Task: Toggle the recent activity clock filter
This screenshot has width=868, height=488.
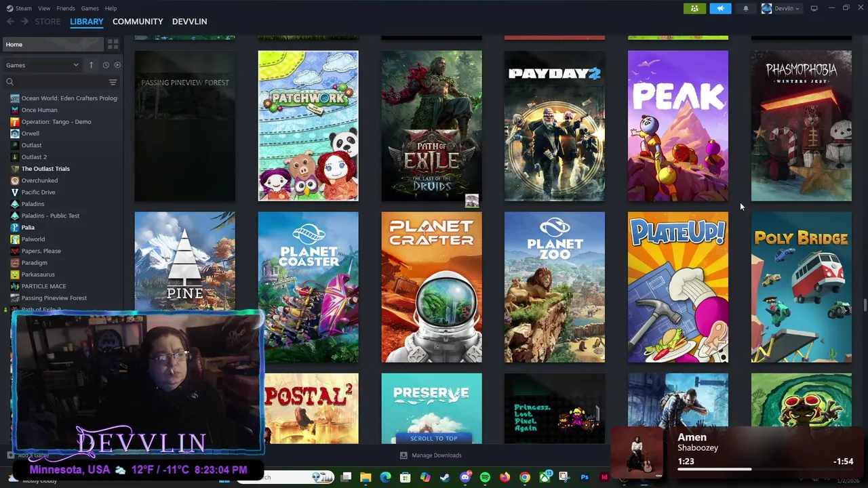Action: click(106, 65)
